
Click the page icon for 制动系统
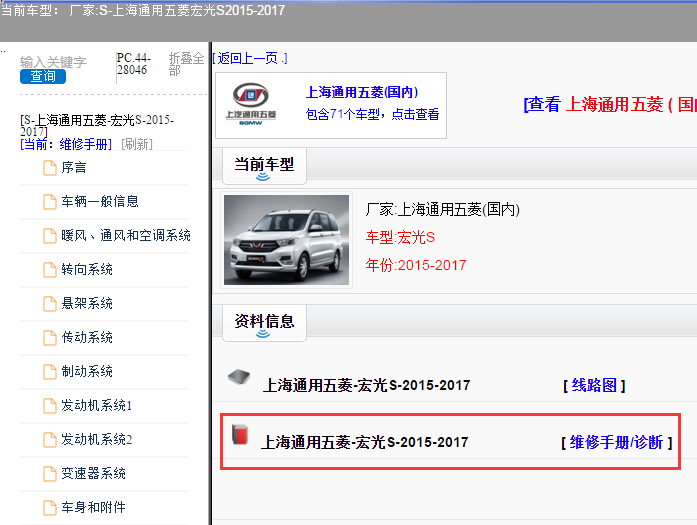49,372
